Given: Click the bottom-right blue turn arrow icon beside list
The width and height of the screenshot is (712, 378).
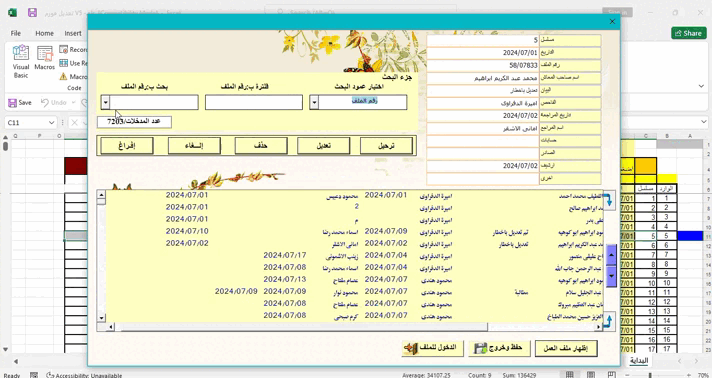Looking at the screenshot, I should pos(608,322).
